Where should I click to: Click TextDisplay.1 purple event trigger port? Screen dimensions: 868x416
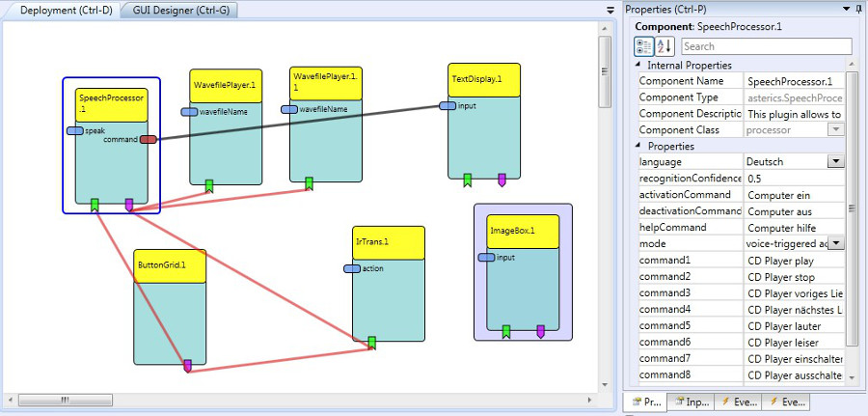coord(502,180)
